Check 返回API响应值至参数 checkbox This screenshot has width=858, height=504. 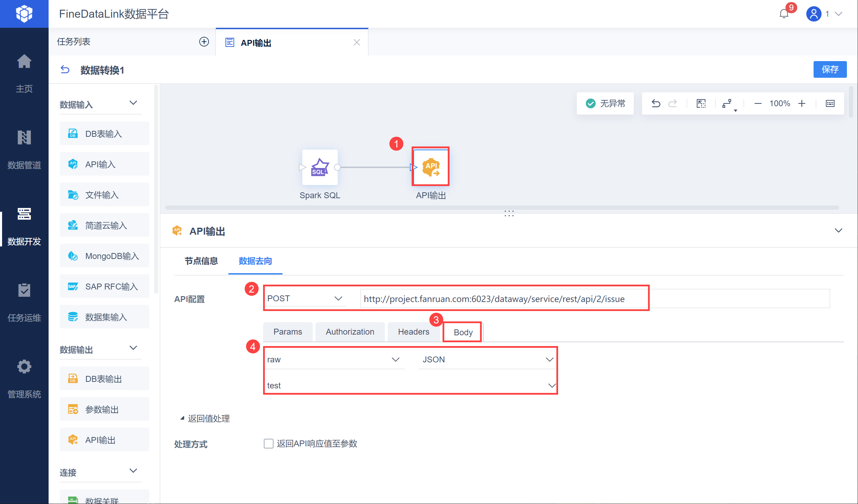268,444
